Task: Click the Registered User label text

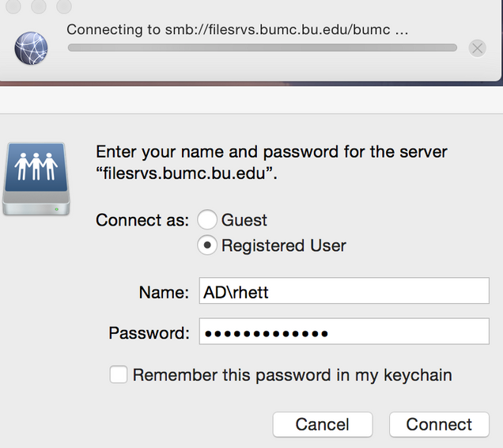Action: (284, 245)
